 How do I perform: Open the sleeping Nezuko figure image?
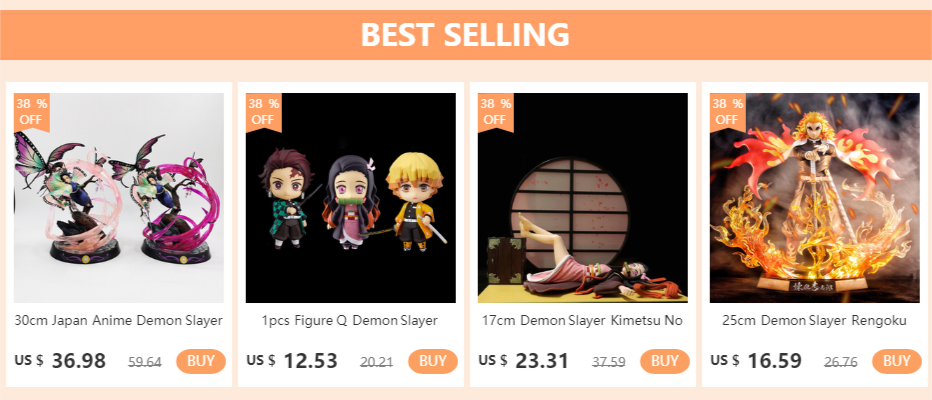point(583,198)
